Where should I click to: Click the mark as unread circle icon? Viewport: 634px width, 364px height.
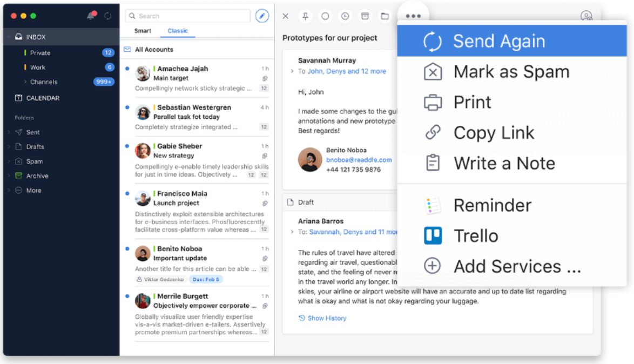click(x=325, y=16)
